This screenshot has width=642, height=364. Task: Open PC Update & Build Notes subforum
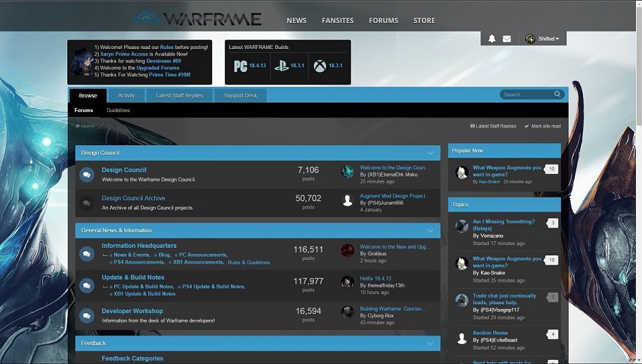coord(143,287)
